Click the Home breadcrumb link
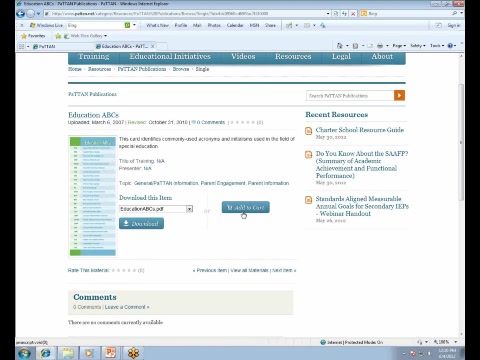The width and height of the screenshot is (480, 360). coord(75,69)
